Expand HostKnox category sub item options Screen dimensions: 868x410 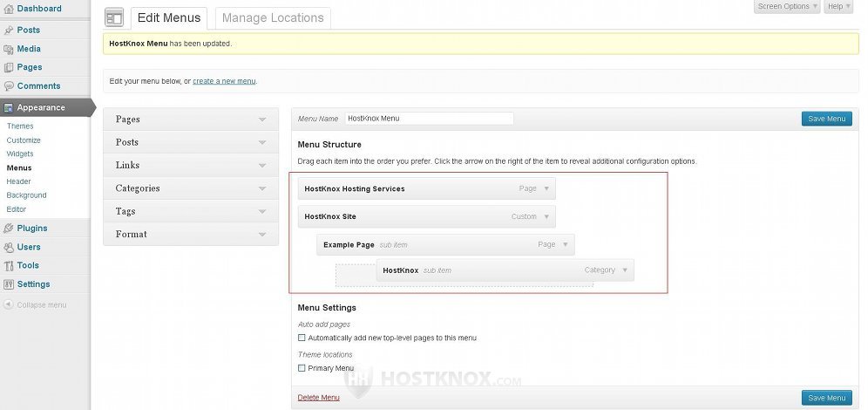[x=625, y=270]
